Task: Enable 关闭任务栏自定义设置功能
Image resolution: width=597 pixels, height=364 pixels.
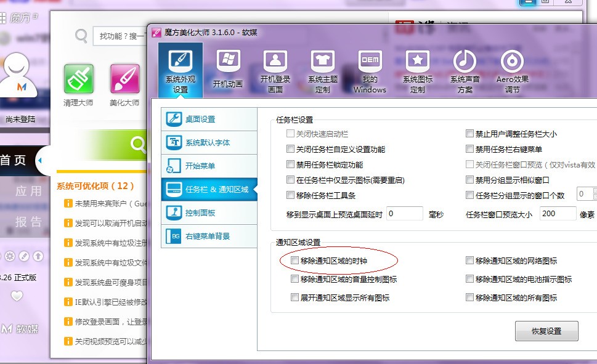Action: pyautogui.click(x=290, y=148)
